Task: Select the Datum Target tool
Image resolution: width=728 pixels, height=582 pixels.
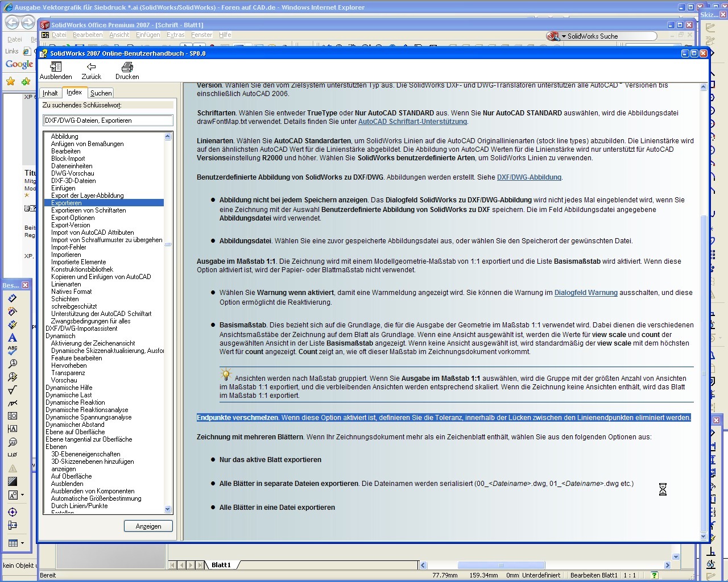Action: [x=13, y=442]
